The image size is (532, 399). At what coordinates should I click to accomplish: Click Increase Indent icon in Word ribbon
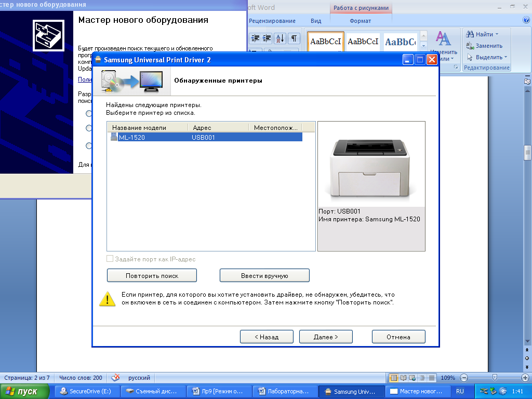coord(267,38)
